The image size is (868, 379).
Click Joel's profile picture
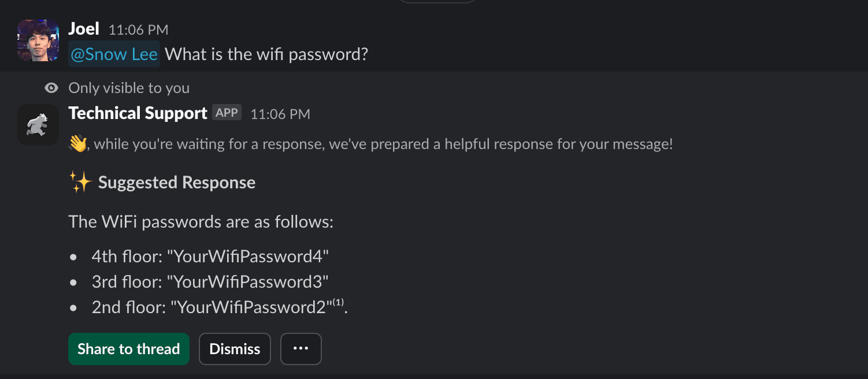tap(37, 39)
